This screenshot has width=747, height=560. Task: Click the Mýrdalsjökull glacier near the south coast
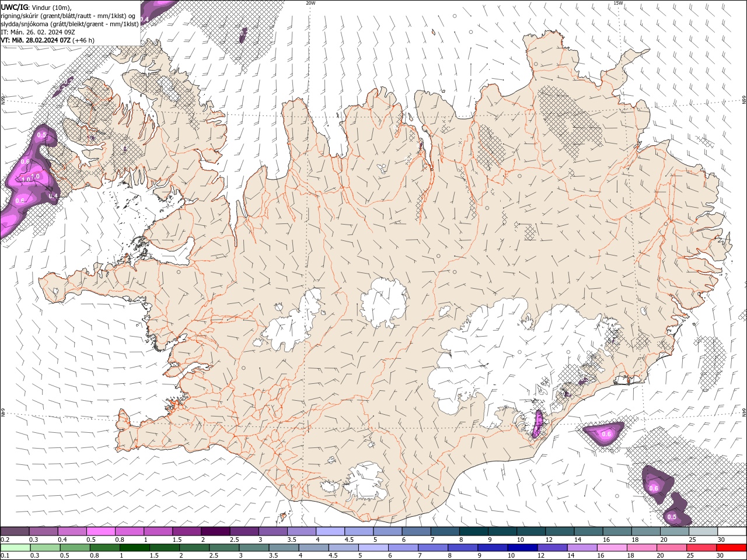click(x=366, y=481)
